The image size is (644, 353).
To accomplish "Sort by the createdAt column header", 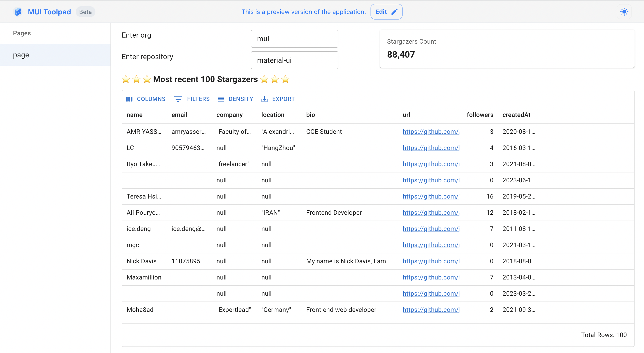I will click(516, 115).
